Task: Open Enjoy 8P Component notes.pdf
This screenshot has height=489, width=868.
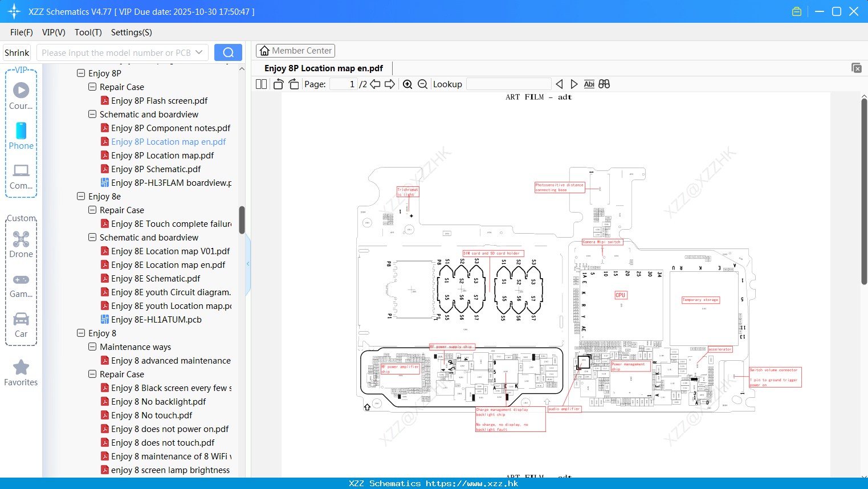Action: (x=165, y=128)
